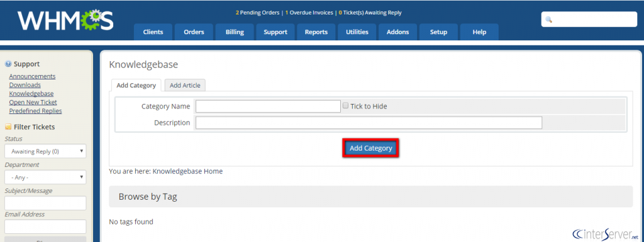Tick the 'Tick to Hide' checkbox
Viewport: 644px width, 242px height.
pos(345,105)
